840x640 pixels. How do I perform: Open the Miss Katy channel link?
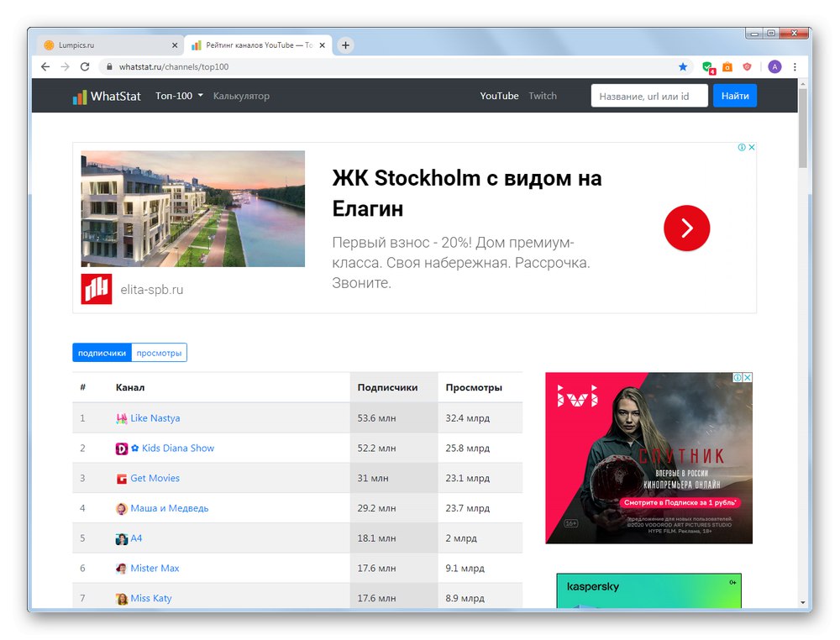tap(151, 598)
